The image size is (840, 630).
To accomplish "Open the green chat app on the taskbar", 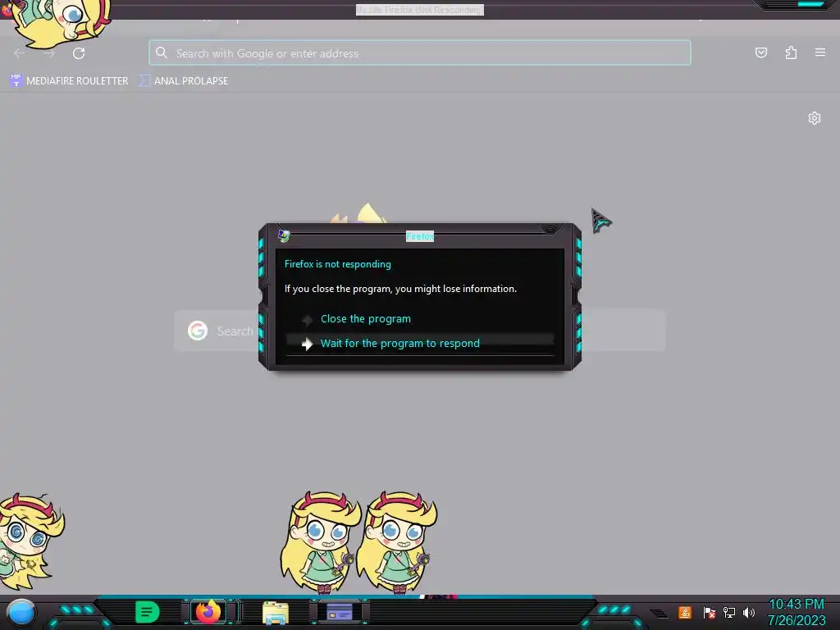I will point(148,612).
